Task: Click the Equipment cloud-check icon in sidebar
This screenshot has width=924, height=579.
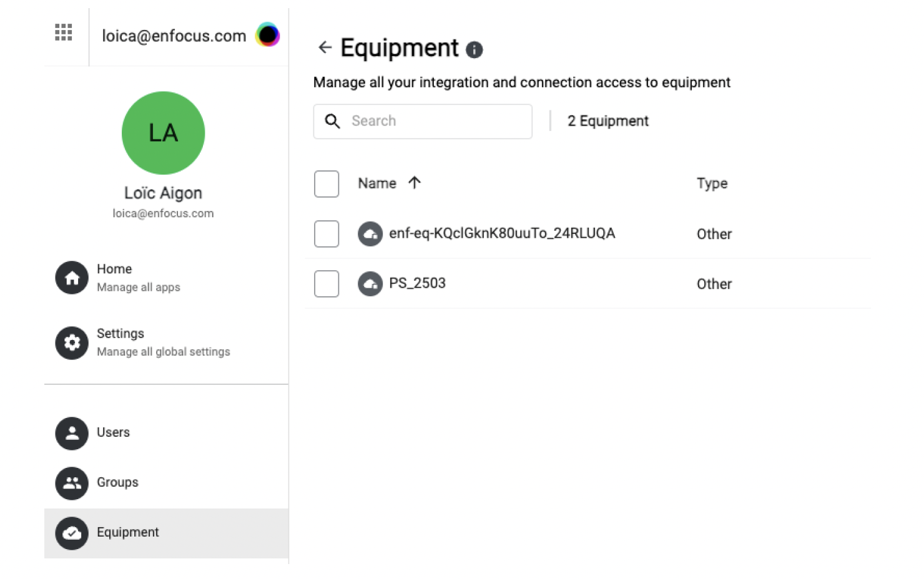Action: 72,533
